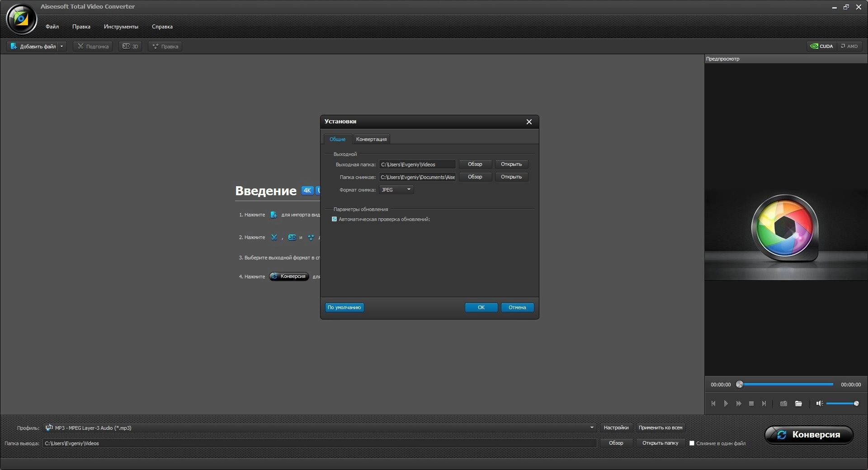Close the Установки dialog
Screen dimensions: 868x470
point(529,122)
